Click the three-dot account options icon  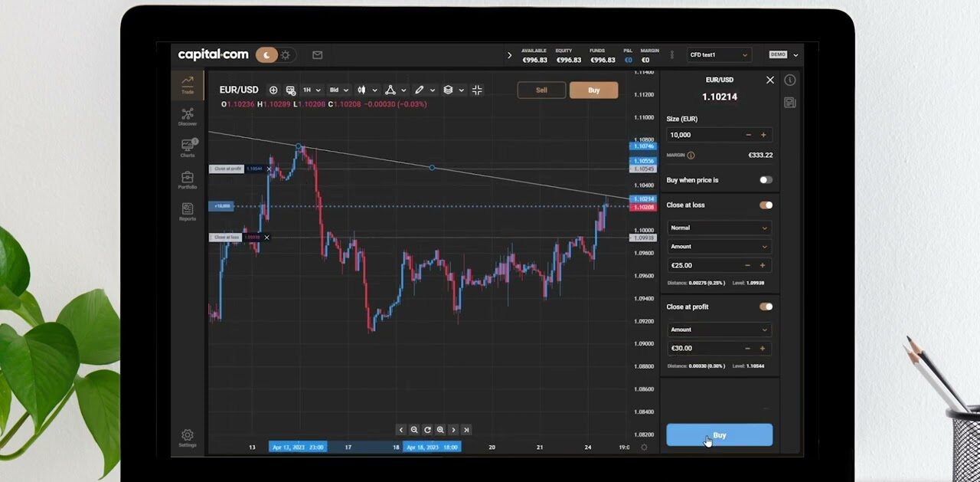pyautogui.click(x=671, y=55)
